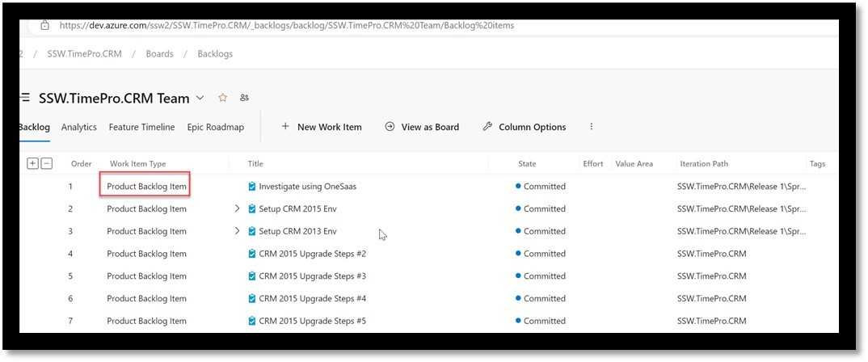Expand the Setup CRM 2013 Env row
The height and width of the screenshot is (362, 868).
click(x=237, y=231)
